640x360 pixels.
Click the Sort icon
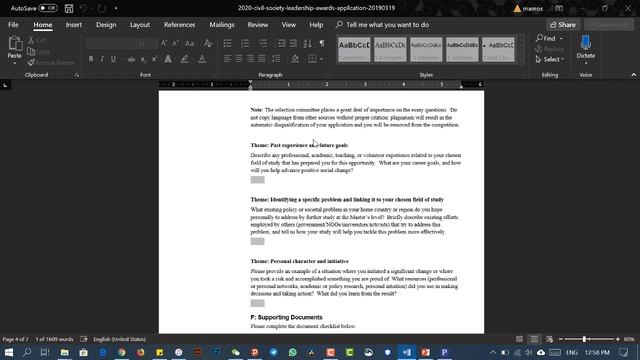click(x=307, y=43)
